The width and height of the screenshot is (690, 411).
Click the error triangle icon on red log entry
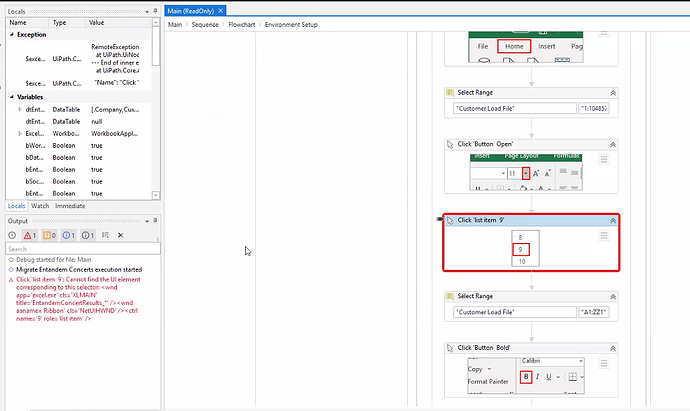(11, 280)
